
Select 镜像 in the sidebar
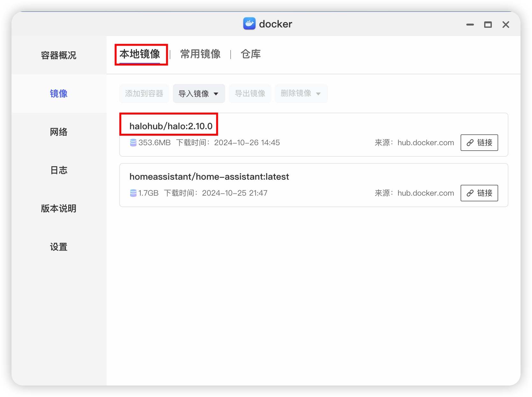click(x=59, y=94)
